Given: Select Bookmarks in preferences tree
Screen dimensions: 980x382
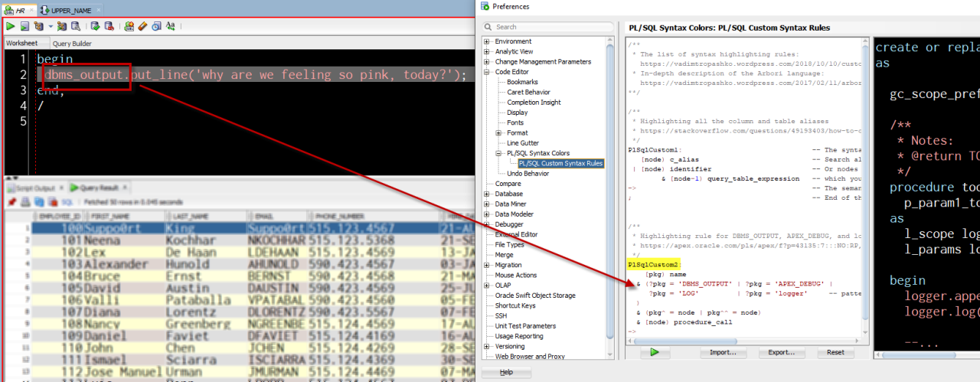Looking at the screenshot, I should [523, 82].
